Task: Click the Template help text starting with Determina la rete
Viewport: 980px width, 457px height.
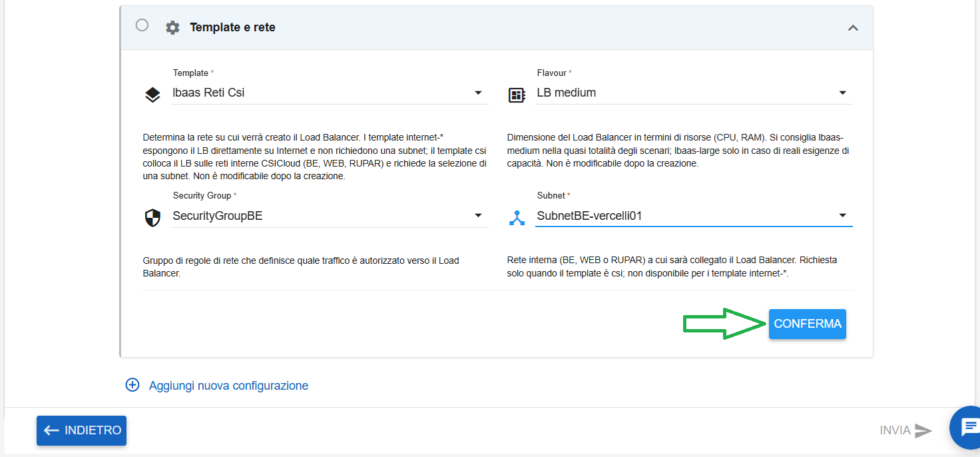Action: (x=315, y=157)
